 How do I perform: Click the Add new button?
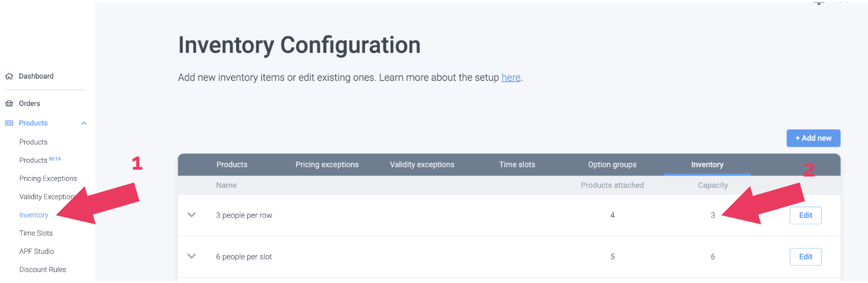(813, 138)
